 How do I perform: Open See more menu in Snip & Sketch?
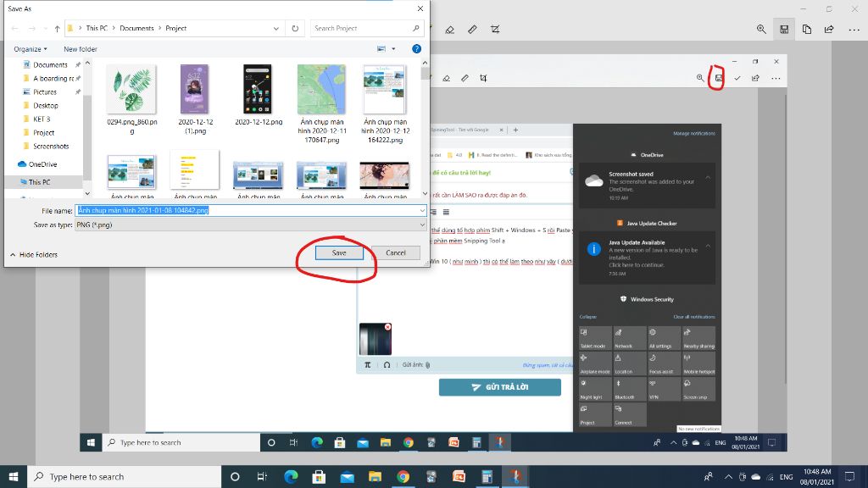point(854,30)
